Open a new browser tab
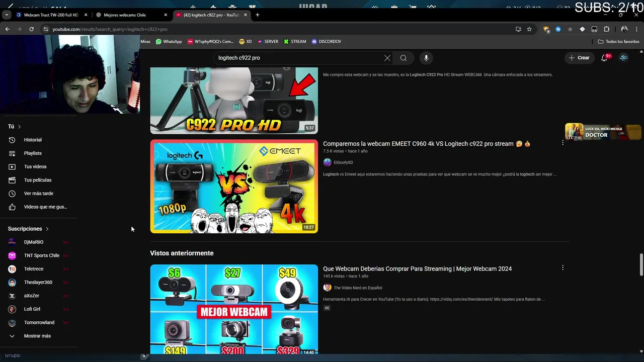 click(x=258, y=15)
